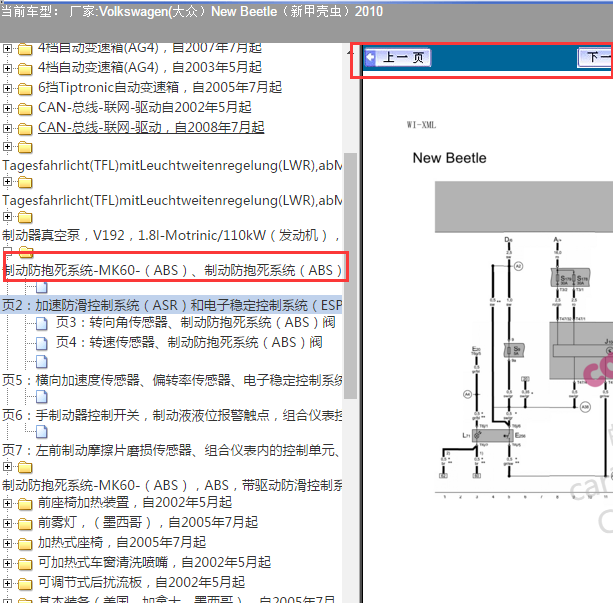Click the tree panel vertical scrollbar thumb
The width and height of the screenshot is (613, 603).
[x=350, y=276]
